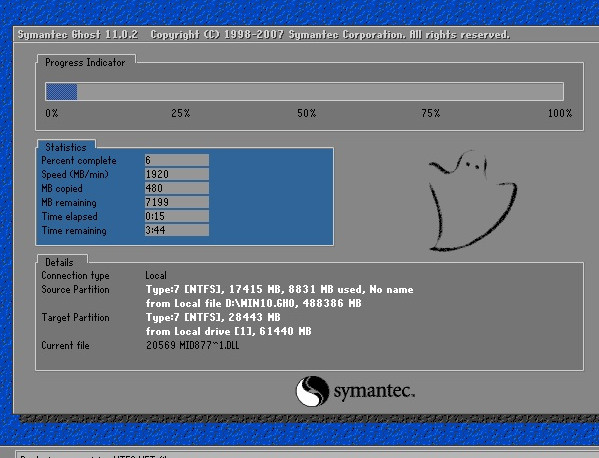Screen dimensions: 599x458
Task: Click the current file name 20569 MID877~1.DLL
Action: point(193,345)
